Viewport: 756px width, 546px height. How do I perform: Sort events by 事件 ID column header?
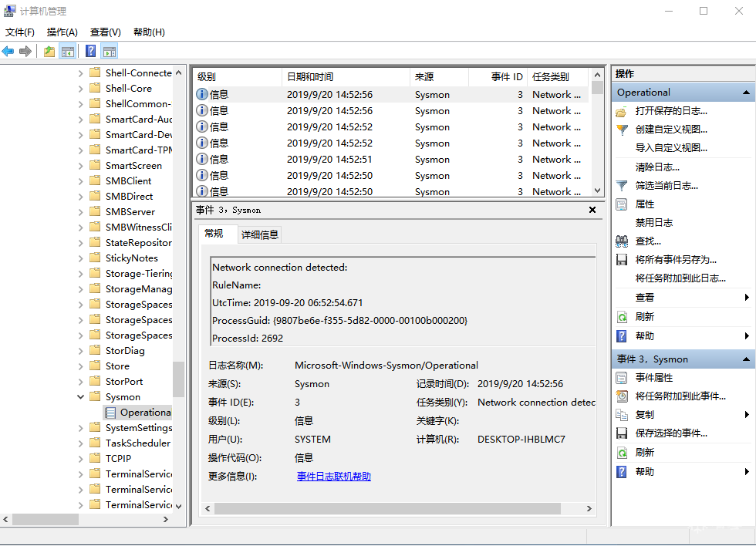498,77
